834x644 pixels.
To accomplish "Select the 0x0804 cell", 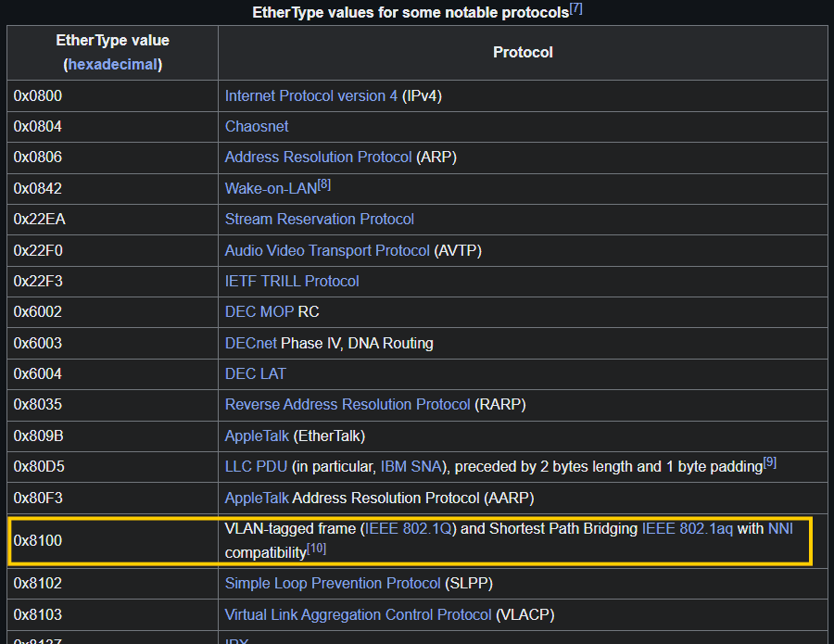I will coord(112,127).
